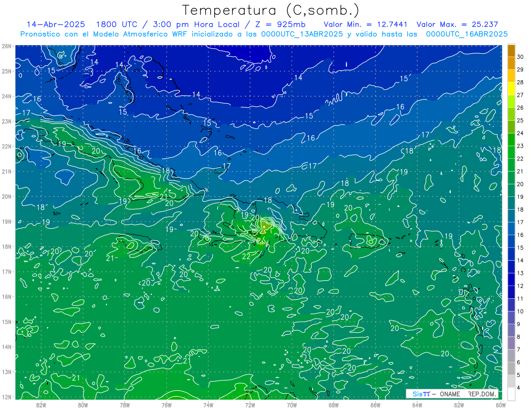Click the "78W" longitude axis label

click(x=125, y=405)
